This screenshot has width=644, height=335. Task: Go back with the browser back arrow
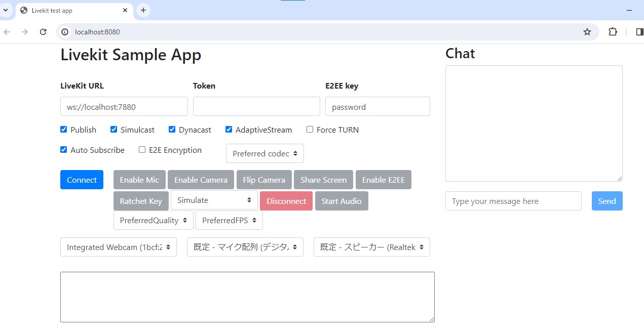[x=7, y=32]
